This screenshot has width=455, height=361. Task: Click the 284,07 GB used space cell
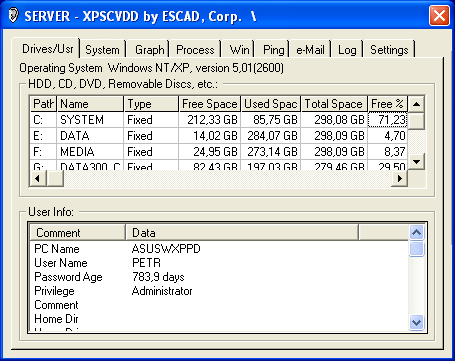(x=271, y=136)
